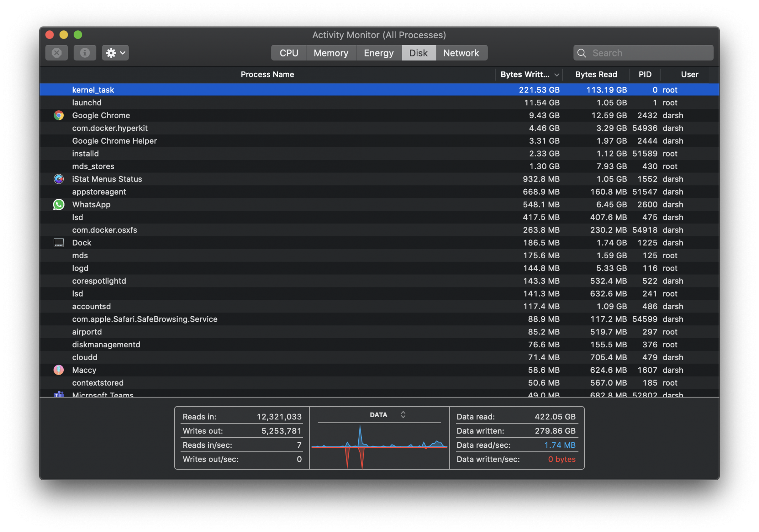This screenshot has height=532, width=759.
Task: Click the iStat Menus Status icon
Action: click(x=59, y=179)
